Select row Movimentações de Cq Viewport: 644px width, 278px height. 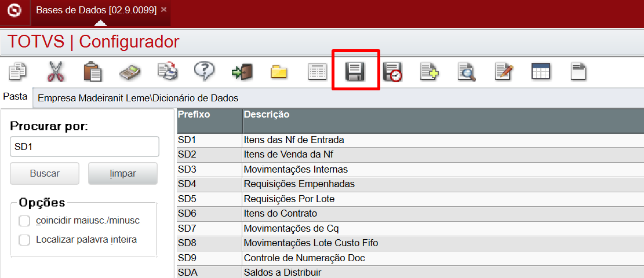coord(410,229)
